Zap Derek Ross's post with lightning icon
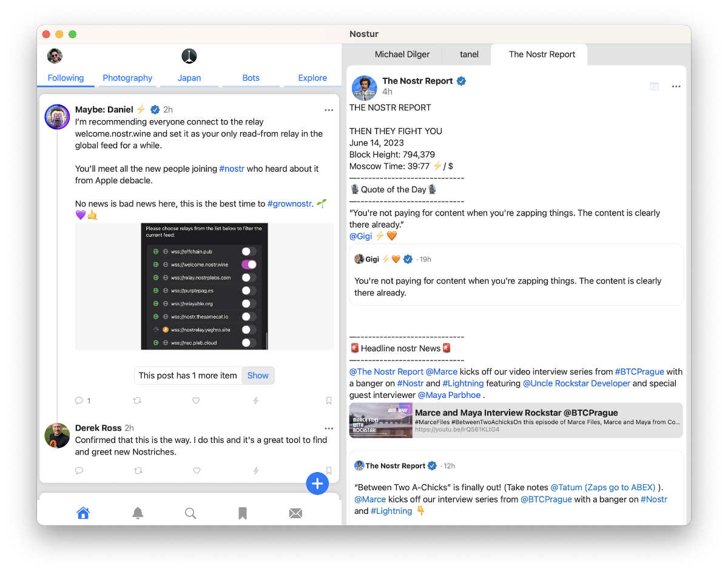 (255, 470)
